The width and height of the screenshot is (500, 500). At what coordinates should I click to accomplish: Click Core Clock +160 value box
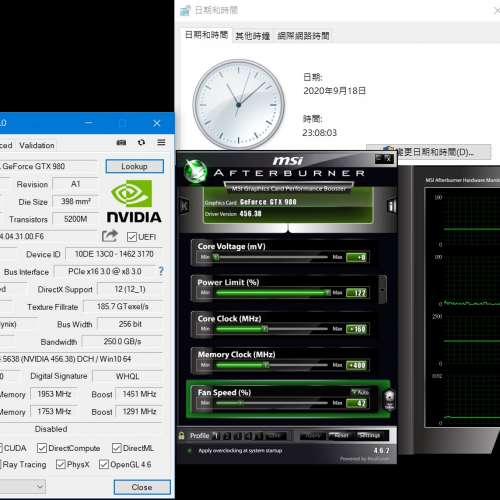(357, 329)
